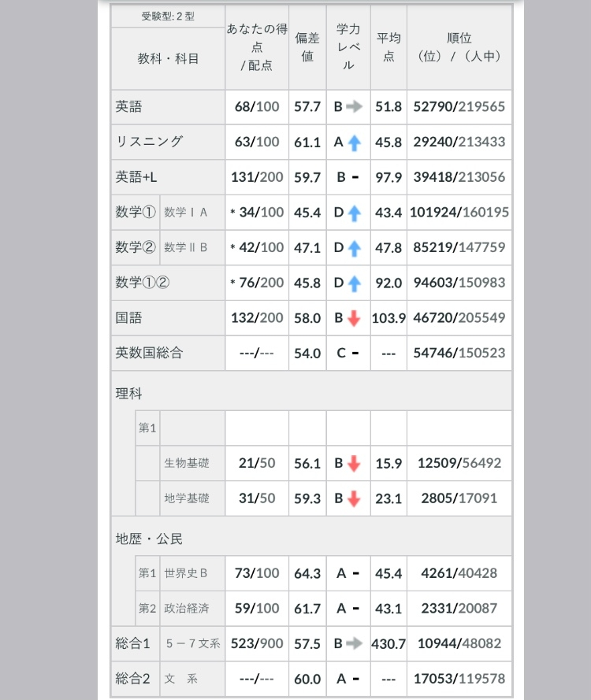Click the 61.1 deviation value for リスニング
This screenshot has height=700, width=591.
pyautogui.click(x=307, y=143)
